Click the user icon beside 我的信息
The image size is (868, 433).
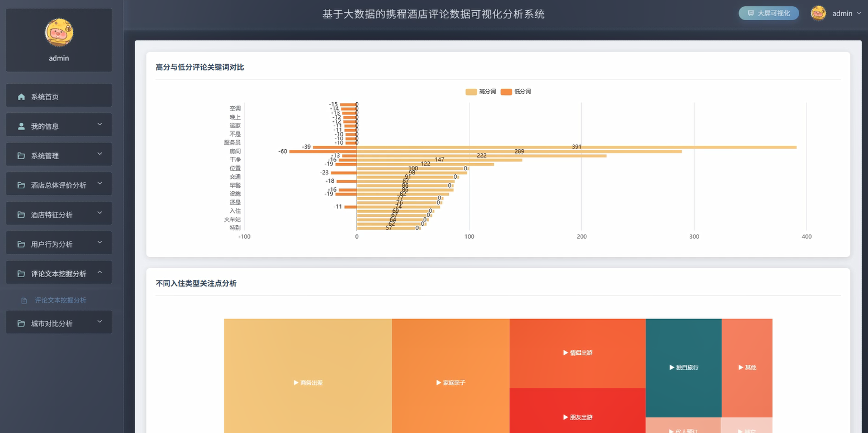[x=21, y=126]
